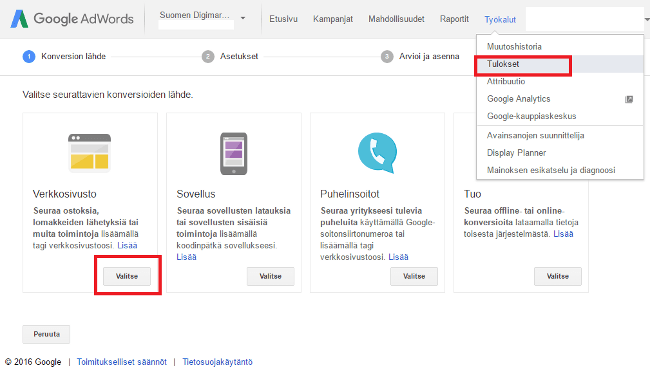Click the Työkalut menu tab
The image size is (650, 379).
500,19
